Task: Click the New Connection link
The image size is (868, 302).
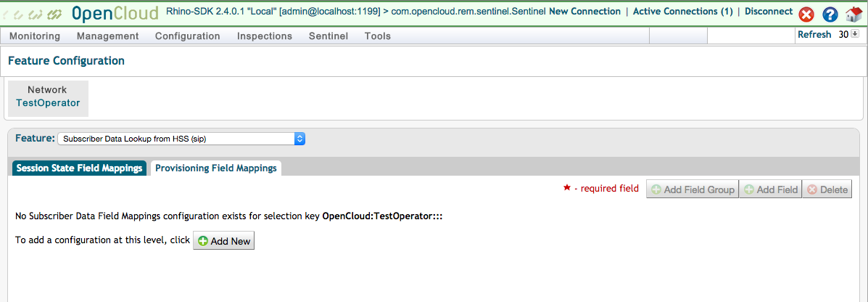Action: (584, 12)
